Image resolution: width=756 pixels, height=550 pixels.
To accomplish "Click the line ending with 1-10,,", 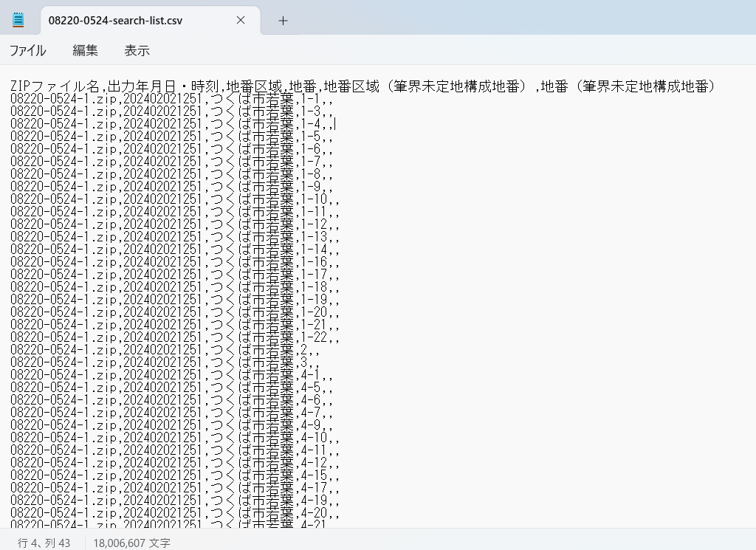I will [x=175, y=199].
